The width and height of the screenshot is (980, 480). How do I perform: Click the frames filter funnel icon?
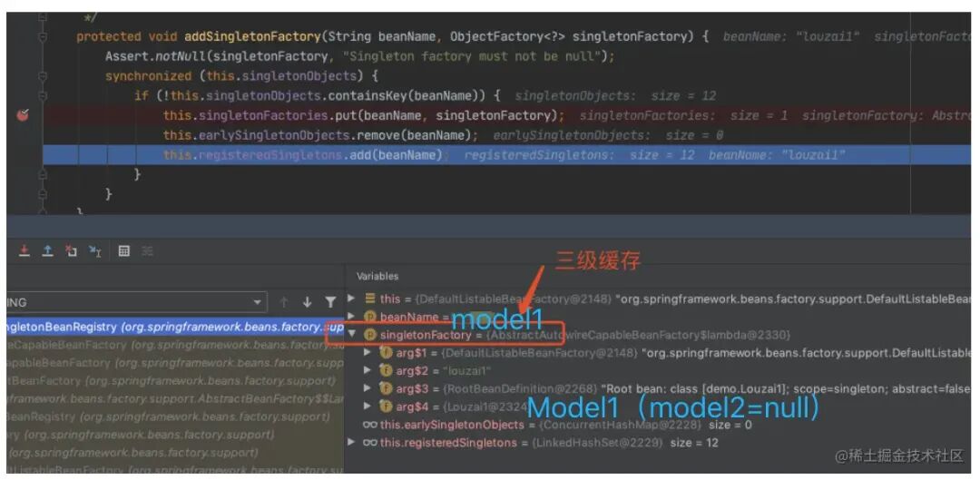tap(330, 302)
